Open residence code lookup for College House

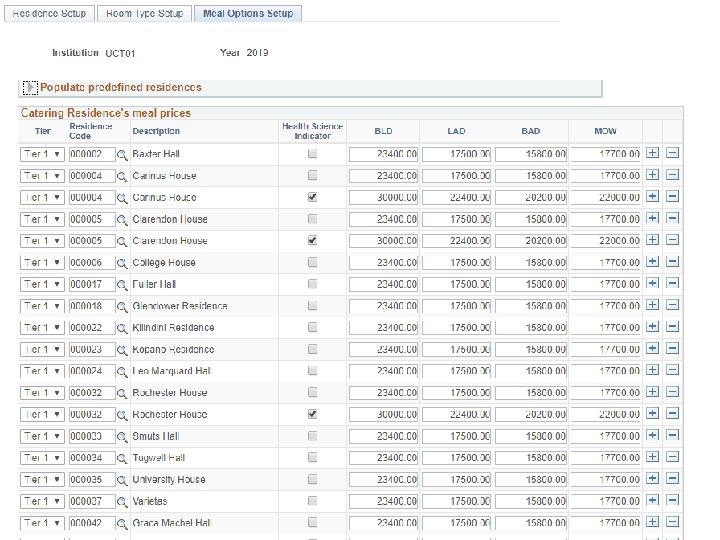(x=123, y=263)
